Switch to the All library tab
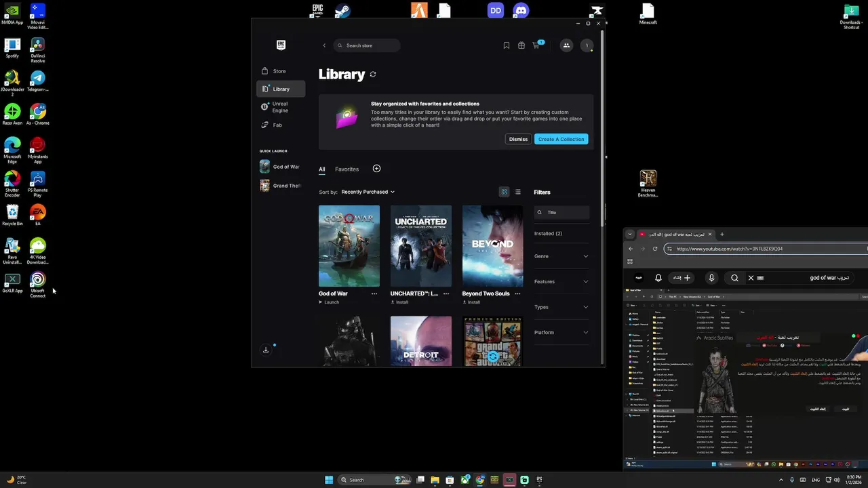Screen dimensions: 868x488 pyautogui.click(x=322, y=169)
